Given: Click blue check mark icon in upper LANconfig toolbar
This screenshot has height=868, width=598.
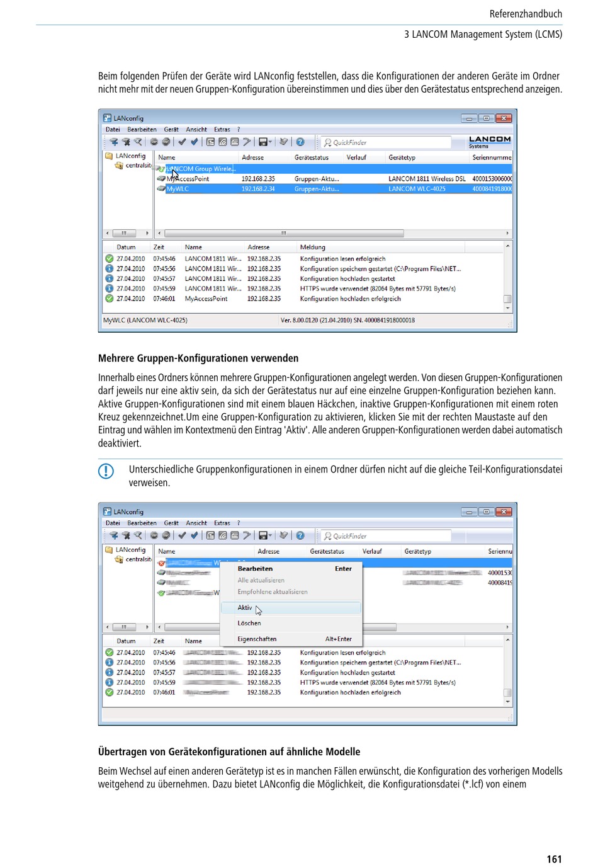Looking at the screenshot, I should [194, 142].
